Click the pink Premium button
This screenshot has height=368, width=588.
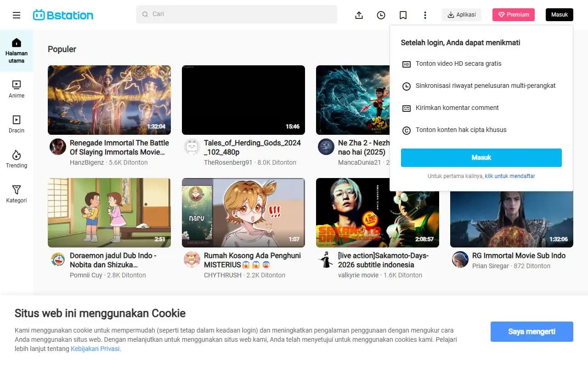(x=514, y=15)
